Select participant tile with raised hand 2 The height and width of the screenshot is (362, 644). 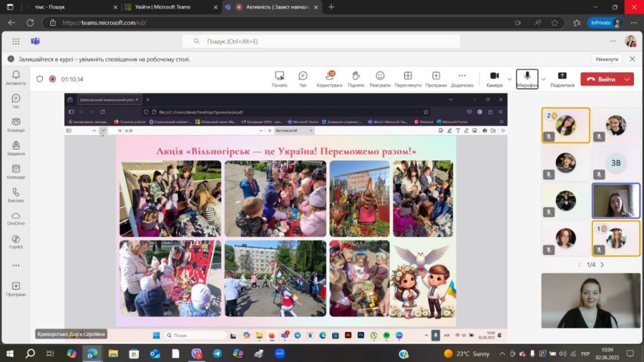click(x=565, y=125)
